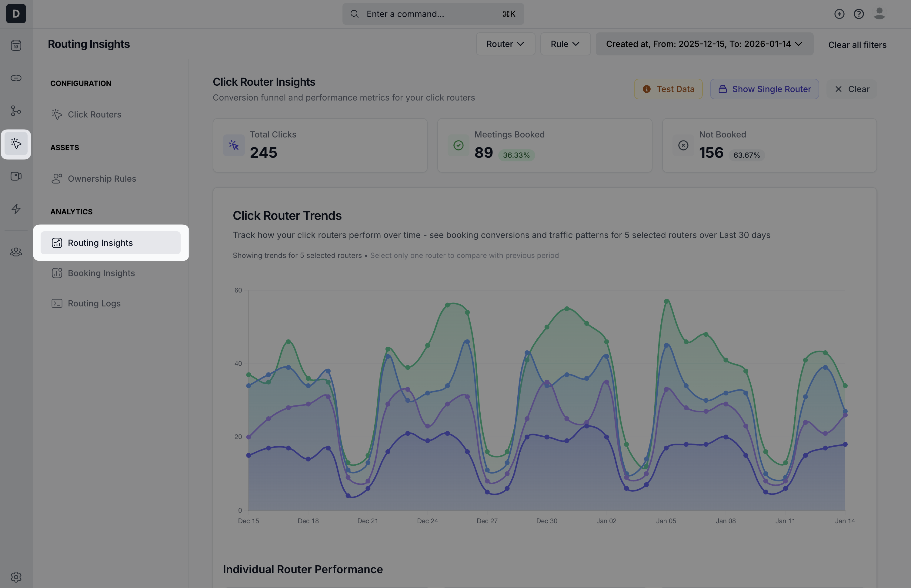
Task: Click the plus circle icon in header
Action: point(839,14)
